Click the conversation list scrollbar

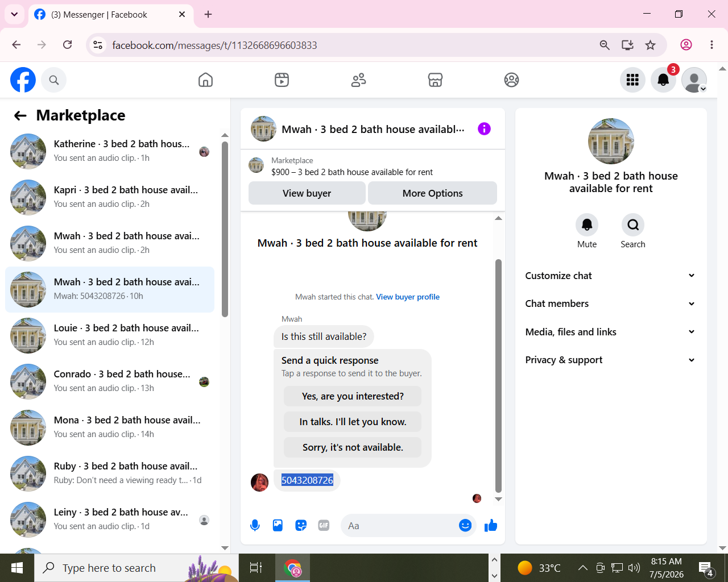[225, 229]
